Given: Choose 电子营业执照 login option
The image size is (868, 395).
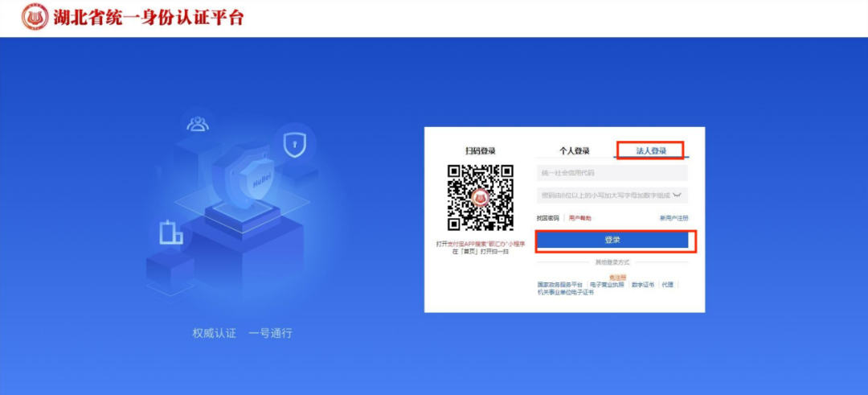Looking at the screenshot, I should [608, 285].
